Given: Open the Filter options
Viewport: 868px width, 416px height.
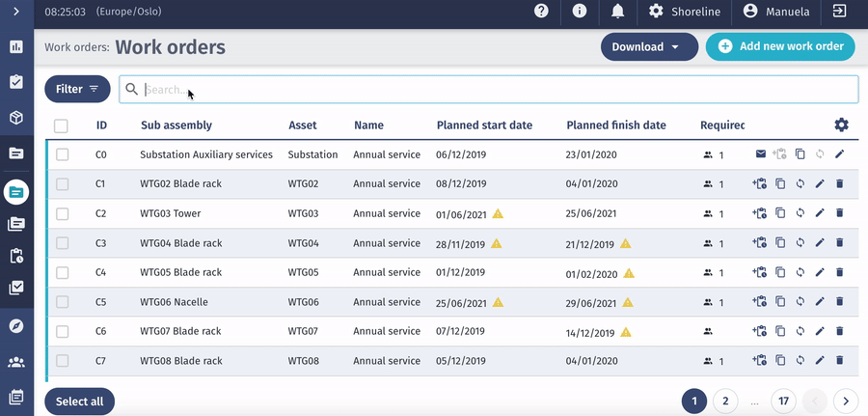Looking at the screenshot, I should [x=77, y=89].
